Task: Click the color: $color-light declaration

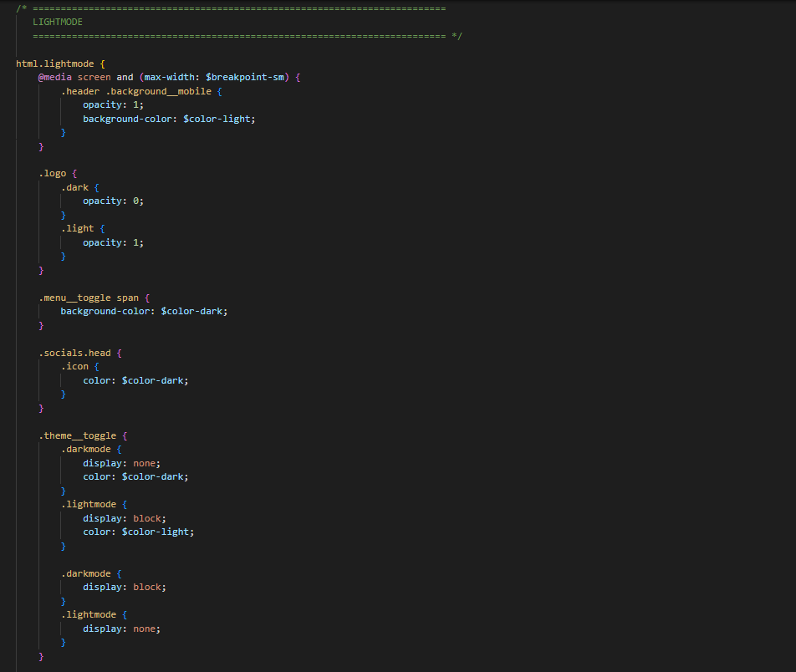Action: coord(138,532)
